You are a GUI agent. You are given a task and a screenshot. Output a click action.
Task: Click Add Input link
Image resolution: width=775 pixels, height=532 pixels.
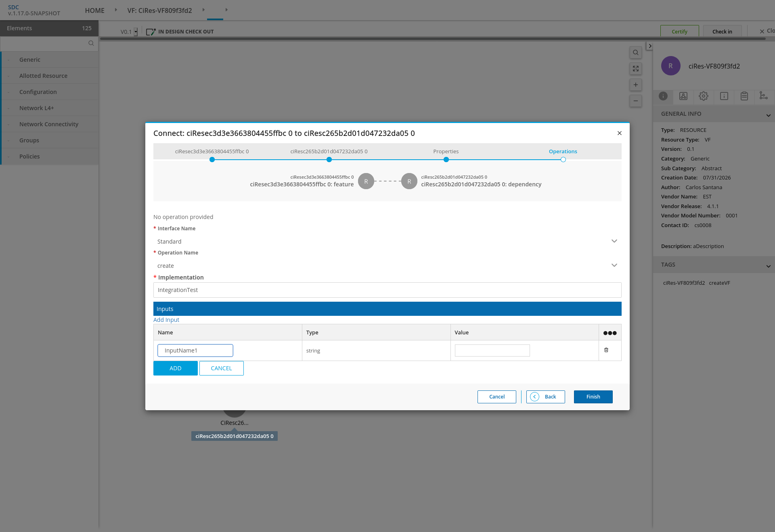point(166,320)
